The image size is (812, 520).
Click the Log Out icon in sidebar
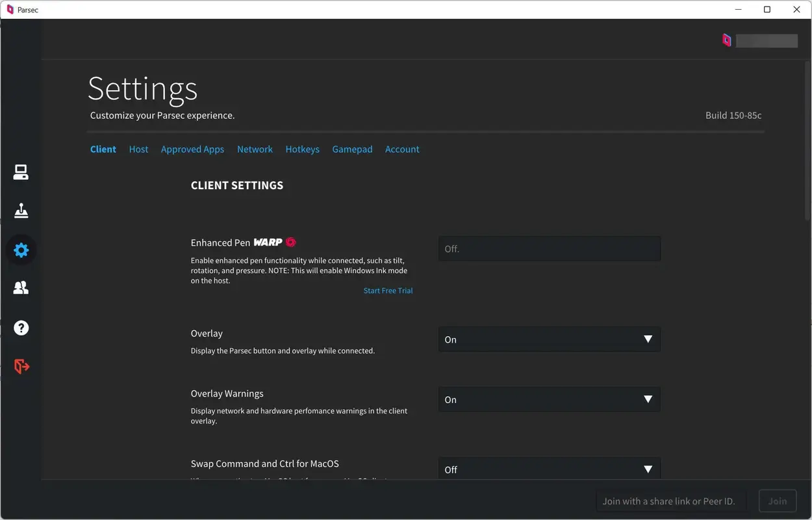(21, 366)
